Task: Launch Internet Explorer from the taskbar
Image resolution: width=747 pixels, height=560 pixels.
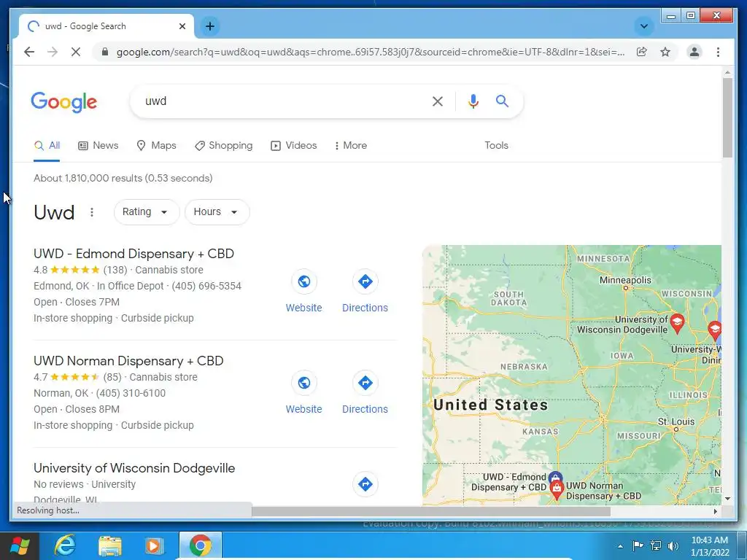Action: click(65, 545)
